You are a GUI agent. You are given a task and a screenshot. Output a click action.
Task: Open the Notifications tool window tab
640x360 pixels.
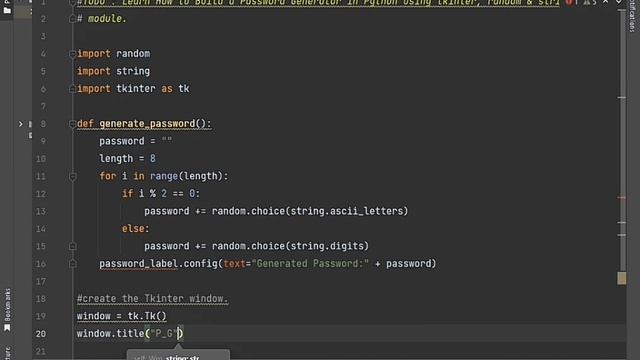[632, 16]
